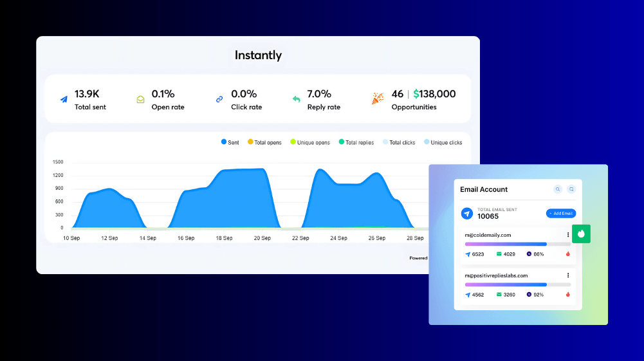Click the open envelope icon beside Open rate

pyautogui.click(x=140, y=99)
